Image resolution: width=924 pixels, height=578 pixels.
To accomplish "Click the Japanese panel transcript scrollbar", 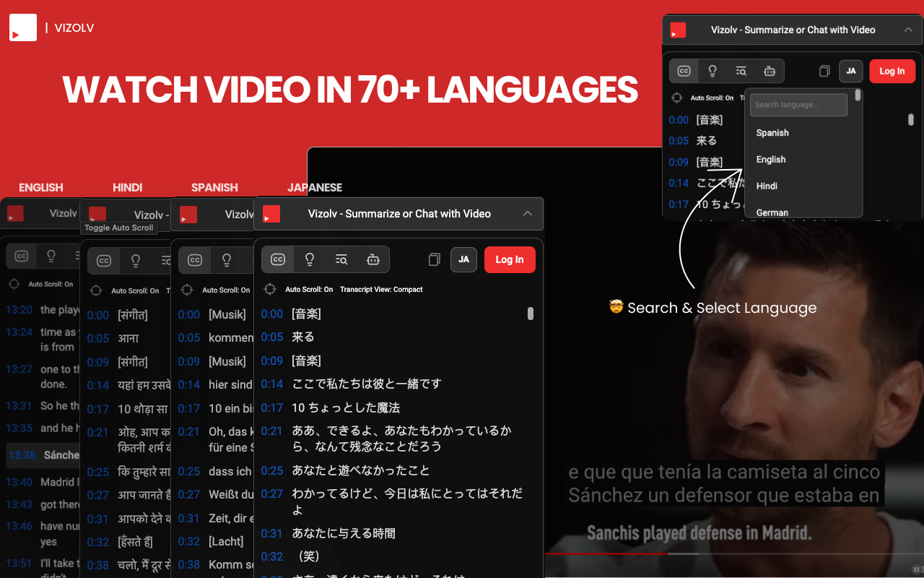I will 531,314.
